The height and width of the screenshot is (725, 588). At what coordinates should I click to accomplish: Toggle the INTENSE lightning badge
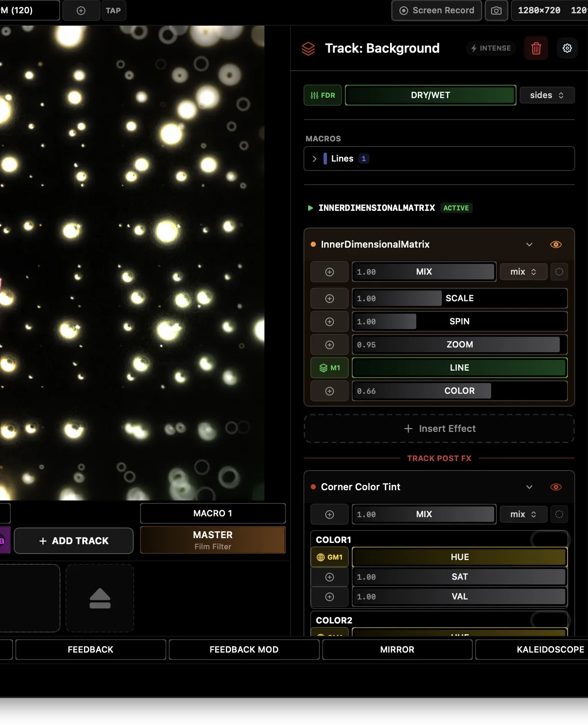pyautogui.click(x=491, y=48)
